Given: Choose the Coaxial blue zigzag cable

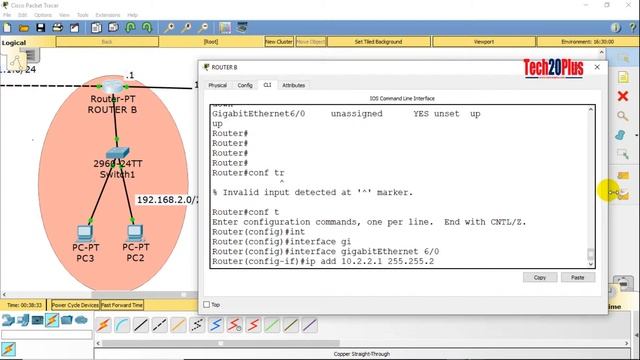Looking at the screenshot, I should click(x=216, y=325).
